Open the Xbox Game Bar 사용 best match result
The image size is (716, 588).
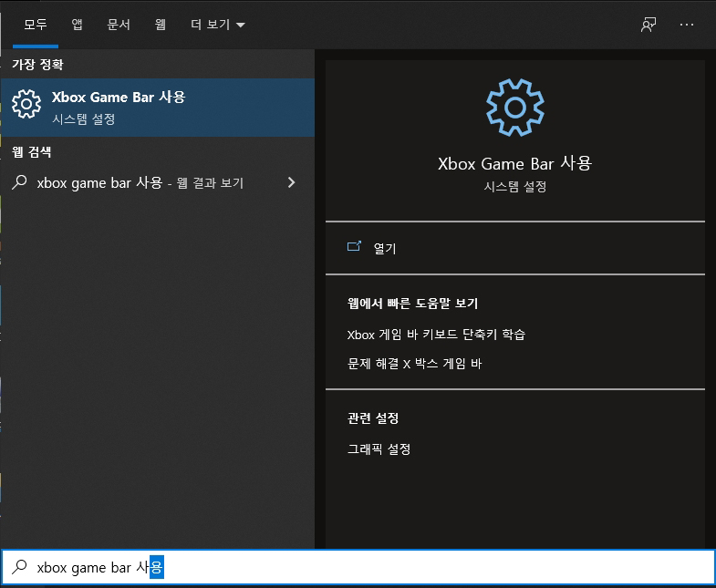158,108
